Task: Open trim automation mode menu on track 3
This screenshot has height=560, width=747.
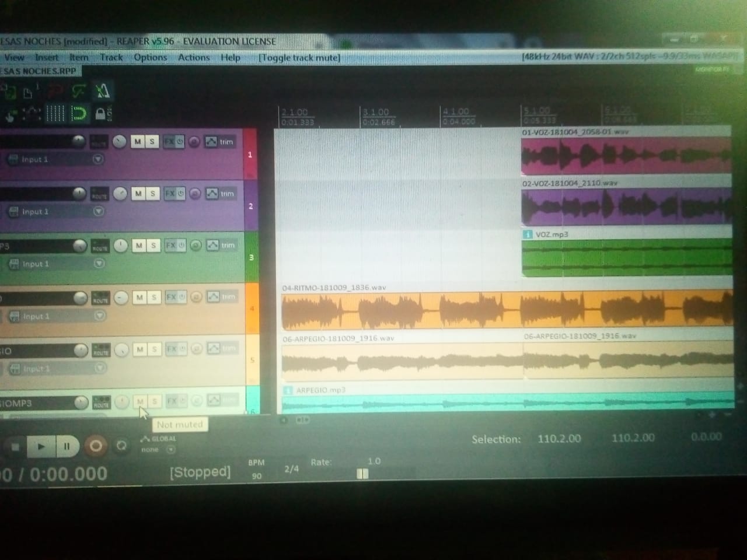Action: point(228,246)
